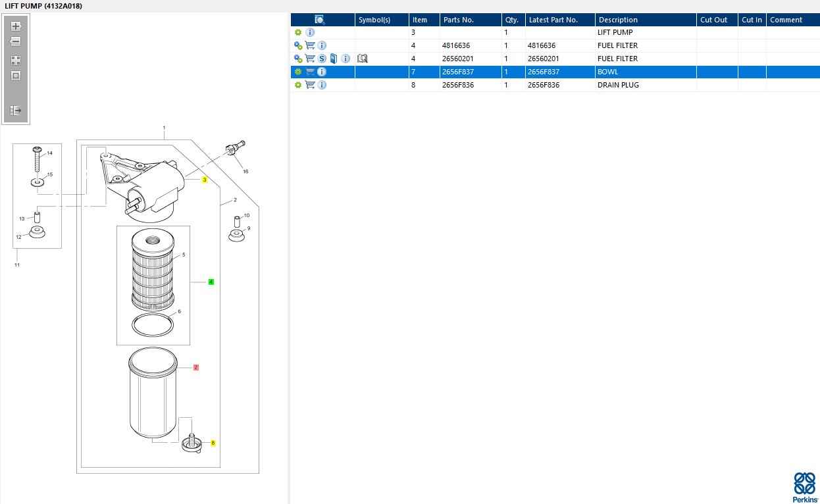
Task: Sort by Parts No. column header
Action: 471,20
